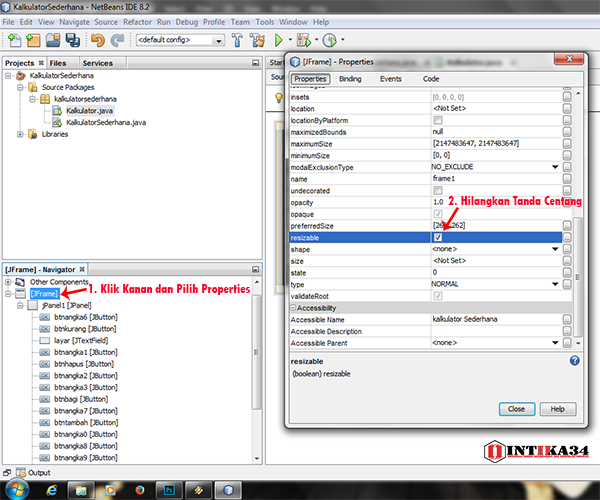
Task: Select KalkulatorSederhana.java file
Action: (106, 122)
